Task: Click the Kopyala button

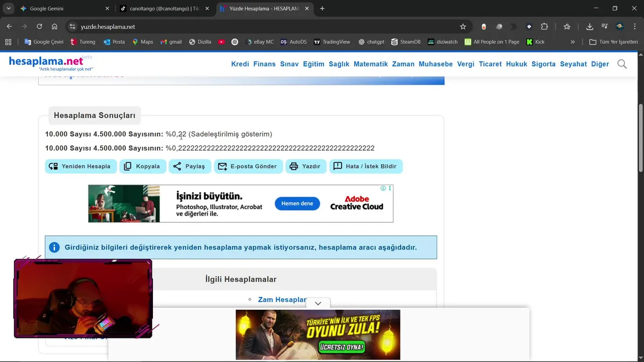Action: click(x=143, y=166)
